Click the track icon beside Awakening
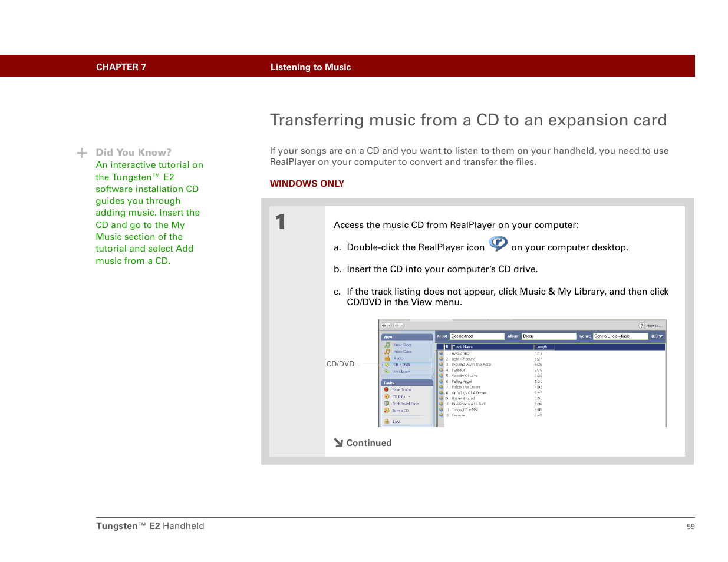The width and height of the screenshot is (728, 562). click(x=441, y=353)
